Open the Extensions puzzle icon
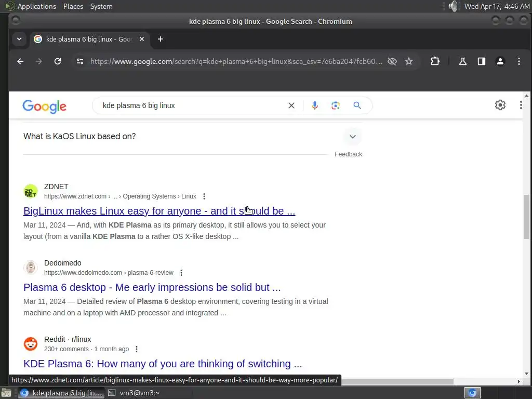This screenshot has width=532, height=399. coord(435,61)
